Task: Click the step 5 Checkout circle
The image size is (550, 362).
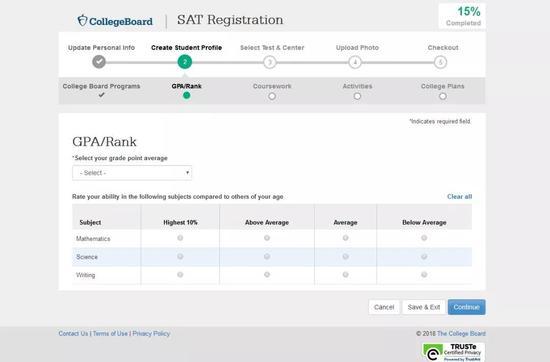Action: coord(441,62)
